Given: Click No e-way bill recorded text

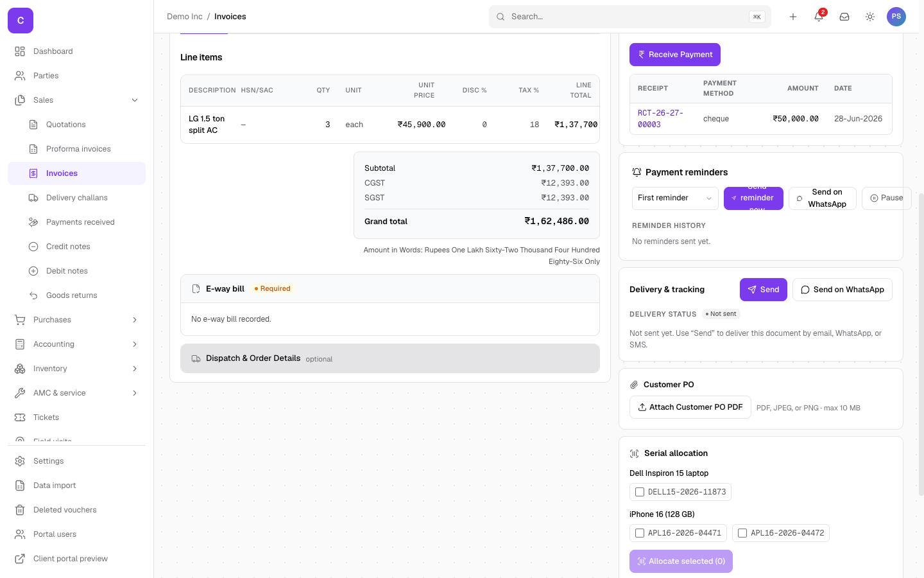Looking at the screenshot, I should (231, 319).
